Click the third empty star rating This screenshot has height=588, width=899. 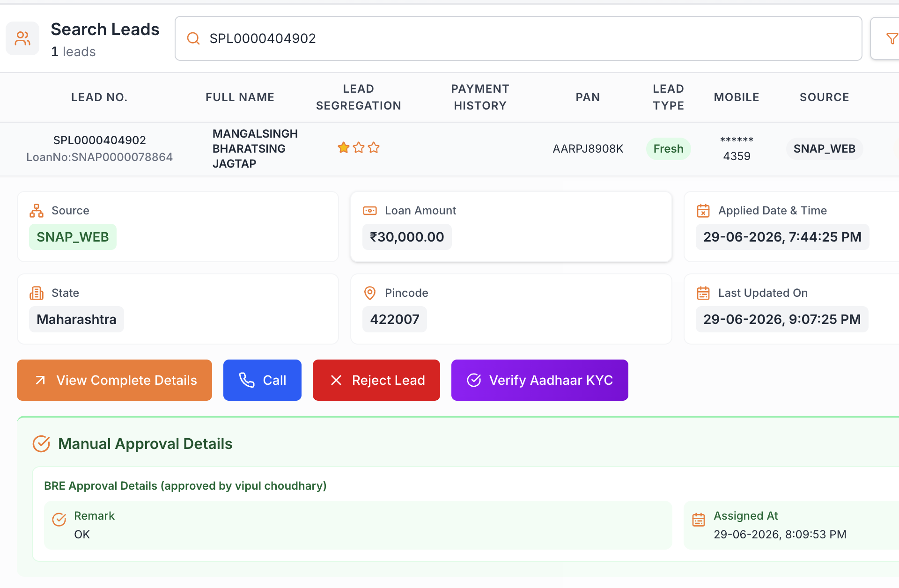374,148
